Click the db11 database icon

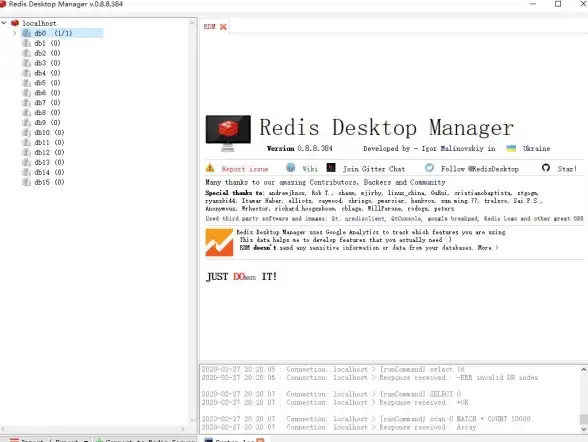[x=27, y=142]
